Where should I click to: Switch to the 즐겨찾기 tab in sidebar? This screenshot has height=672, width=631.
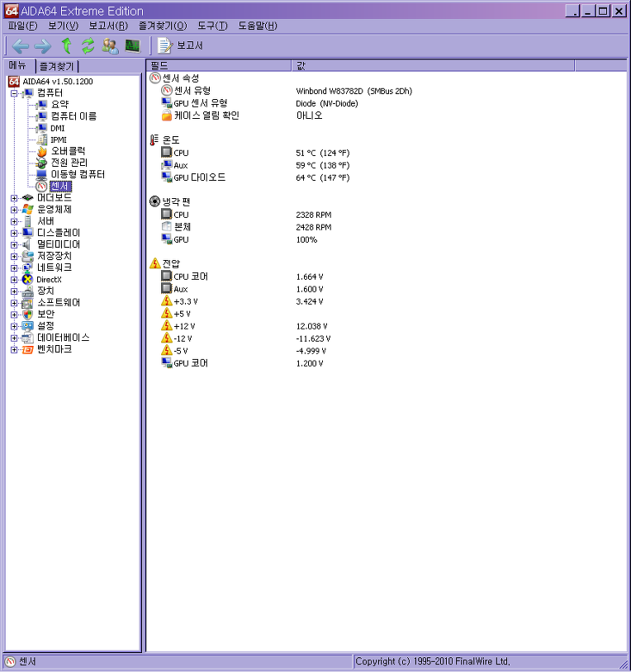57,66
